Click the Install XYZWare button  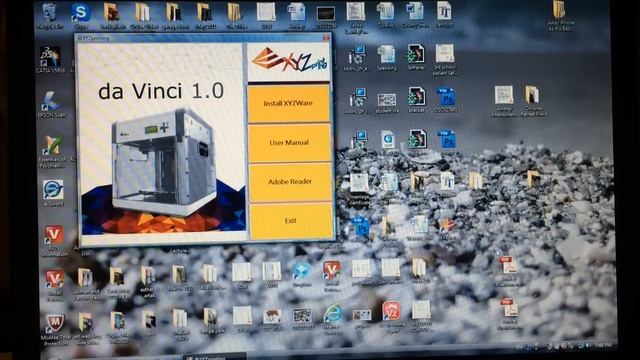tap(288, 103)
